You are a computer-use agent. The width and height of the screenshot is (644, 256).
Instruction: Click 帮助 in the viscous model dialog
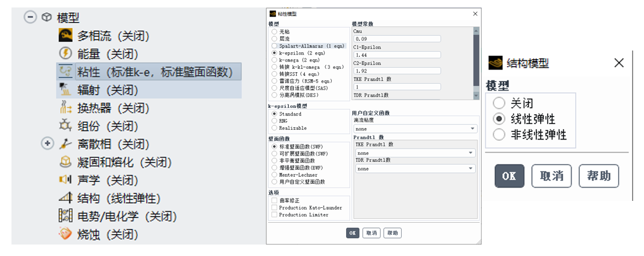[393, 233]
